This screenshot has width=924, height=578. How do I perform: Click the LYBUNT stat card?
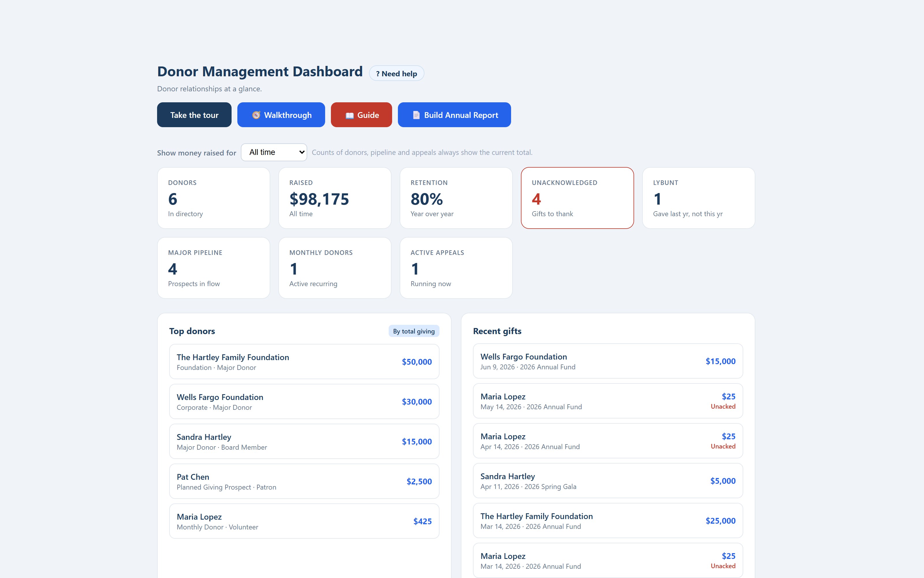tap(698, 198)
